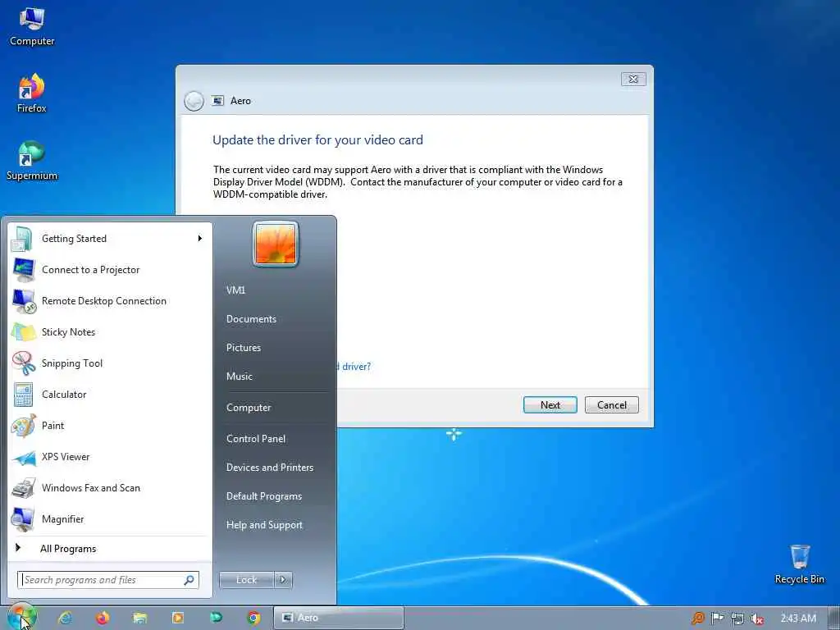
Task: Click the taskbar clock showing 2:43 AM
Action: [x=797, y=619]
